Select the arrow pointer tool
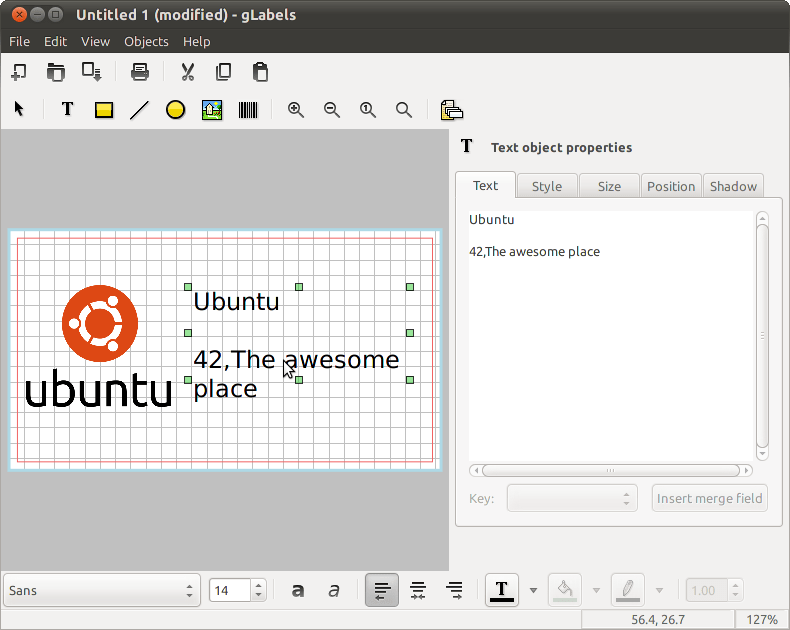The width and height of the screenshot is (790, 630). coord(19,109)
